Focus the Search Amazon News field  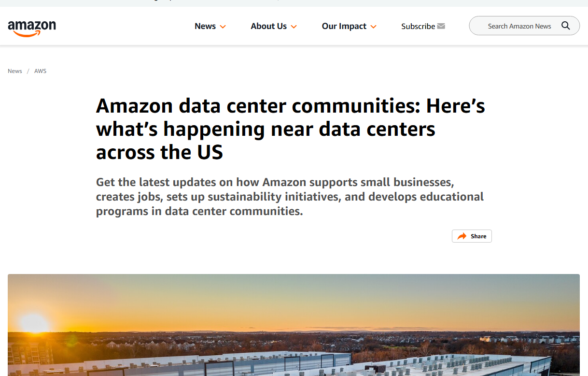pos(519,26)
